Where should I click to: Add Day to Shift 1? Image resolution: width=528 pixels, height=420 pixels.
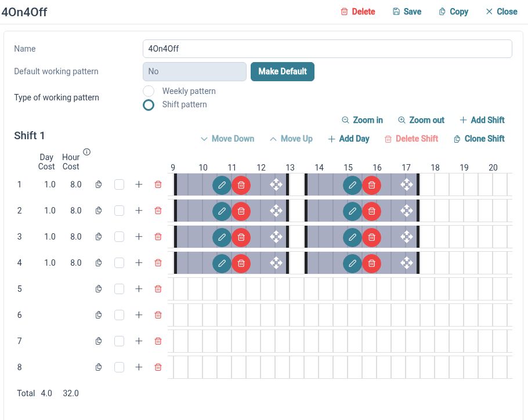349,139
